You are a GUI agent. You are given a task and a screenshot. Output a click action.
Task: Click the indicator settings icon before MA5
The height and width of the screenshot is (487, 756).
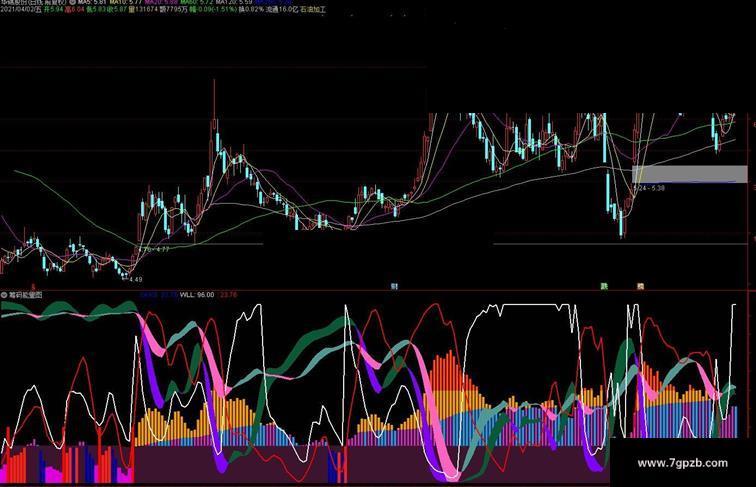point(73,2)
